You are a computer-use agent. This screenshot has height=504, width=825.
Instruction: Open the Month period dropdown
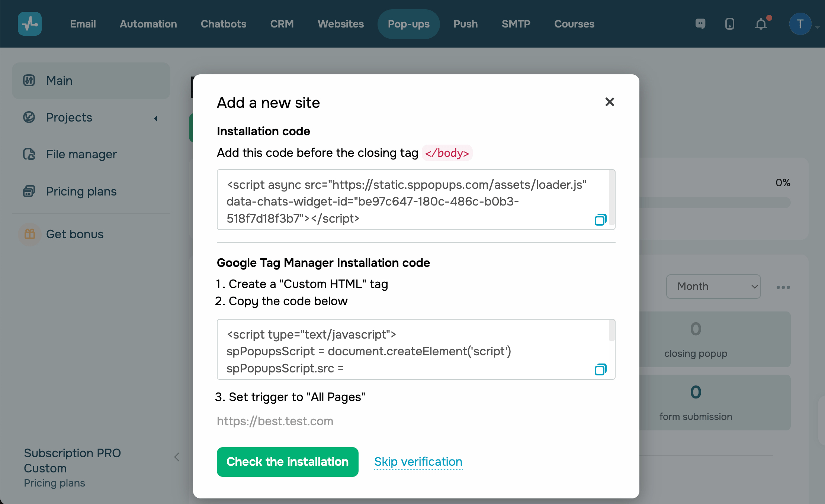713,286
